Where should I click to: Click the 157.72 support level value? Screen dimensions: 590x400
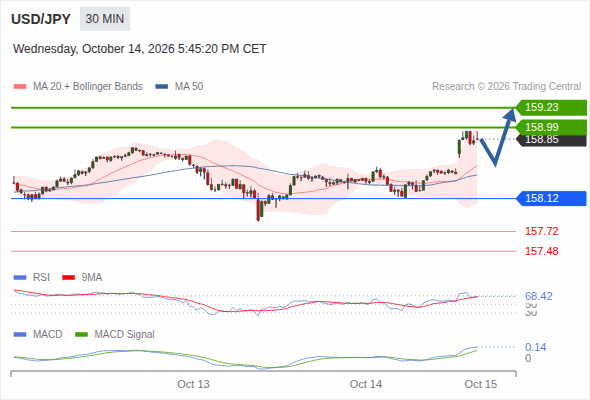point(542,231)
